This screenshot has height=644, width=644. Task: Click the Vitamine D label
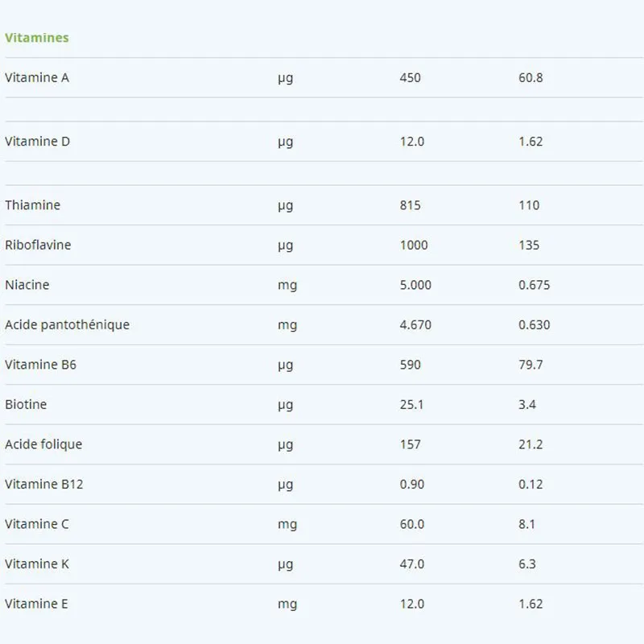tap(37, 142)
